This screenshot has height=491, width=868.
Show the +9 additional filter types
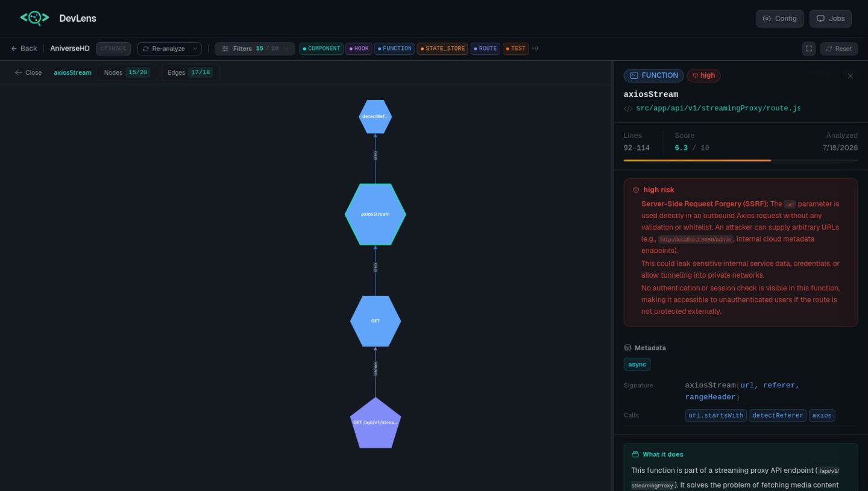[x=535, y=48]
